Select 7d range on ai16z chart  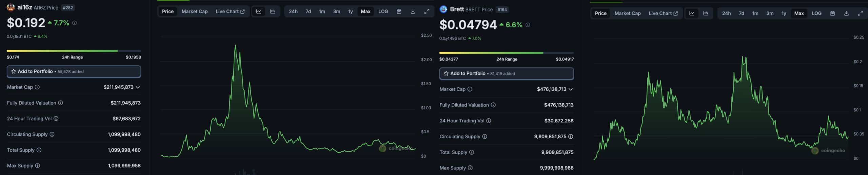coord(308,12)
